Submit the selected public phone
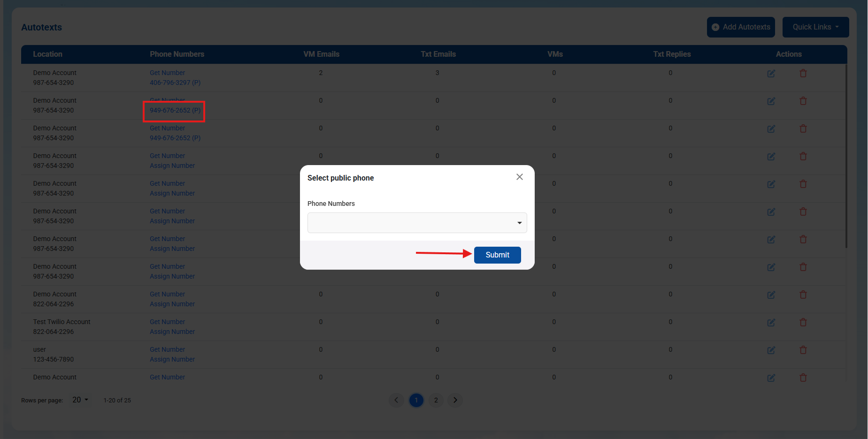The height and width of the screenshot is (439, 868). click(497, 255)
